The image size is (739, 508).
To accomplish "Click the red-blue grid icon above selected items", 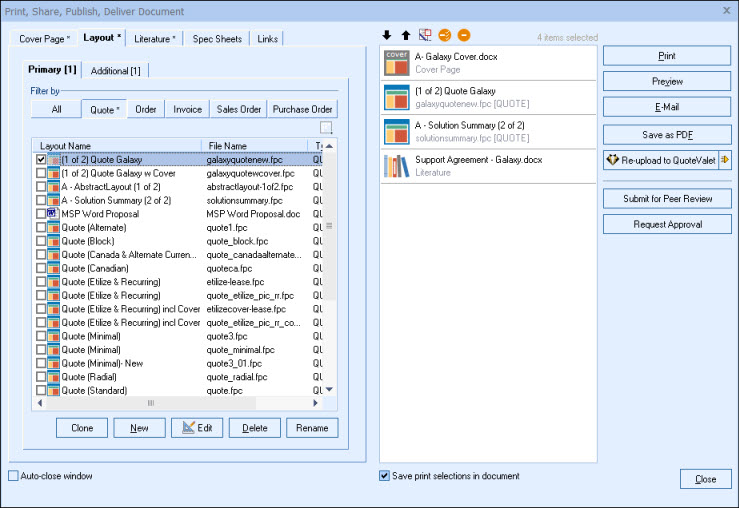I will [425, 36].
